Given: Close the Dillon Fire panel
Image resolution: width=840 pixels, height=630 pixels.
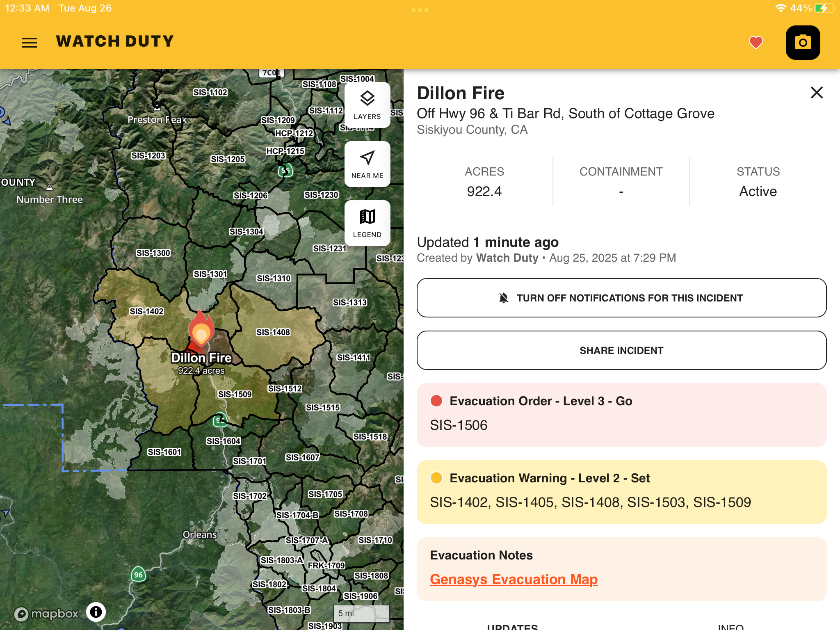Looking at the screenshot, I should click(817, 93).
